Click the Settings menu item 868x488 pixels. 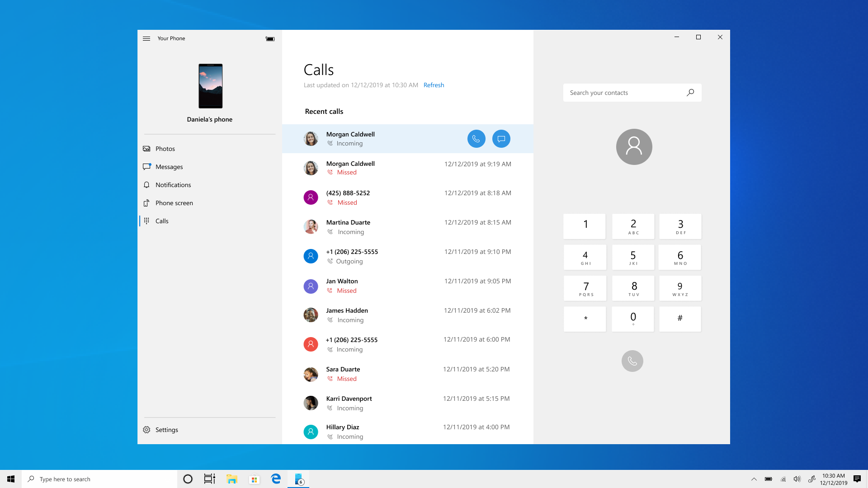tap(166, 430)
